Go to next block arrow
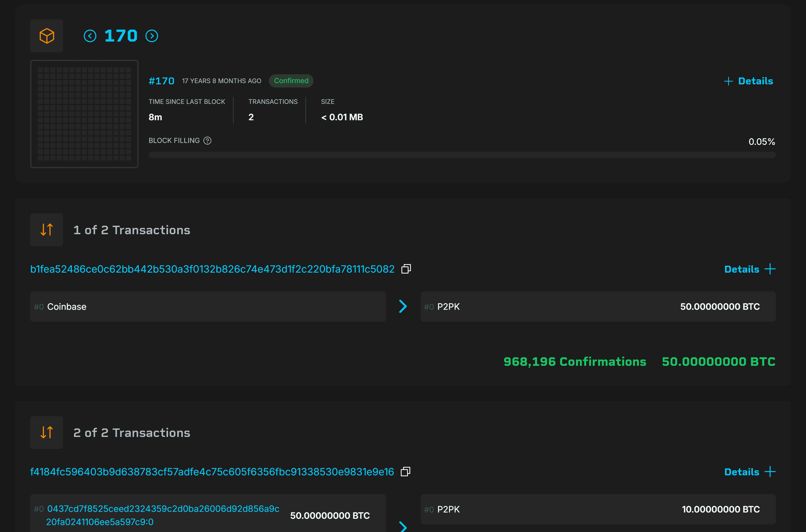Viewport: 806px width, 532px height. pyautogui.click(x=152, y=36)
